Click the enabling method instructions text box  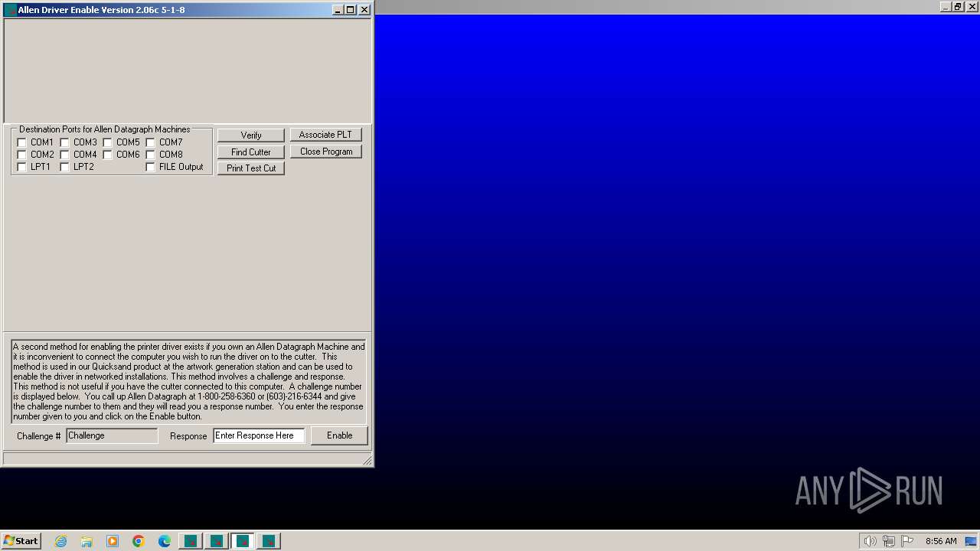188,381
